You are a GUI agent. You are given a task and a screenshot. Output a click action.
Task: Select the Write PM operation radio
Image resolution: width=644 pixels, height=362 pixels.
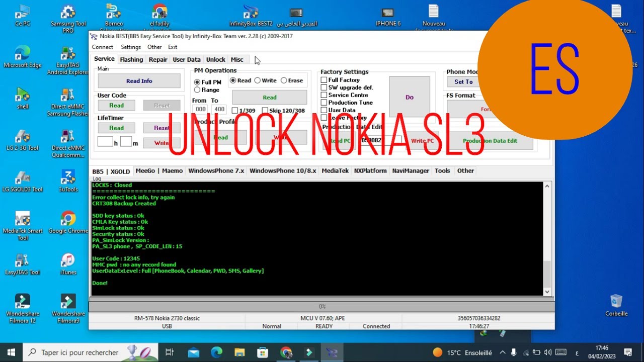coord(265,80)
